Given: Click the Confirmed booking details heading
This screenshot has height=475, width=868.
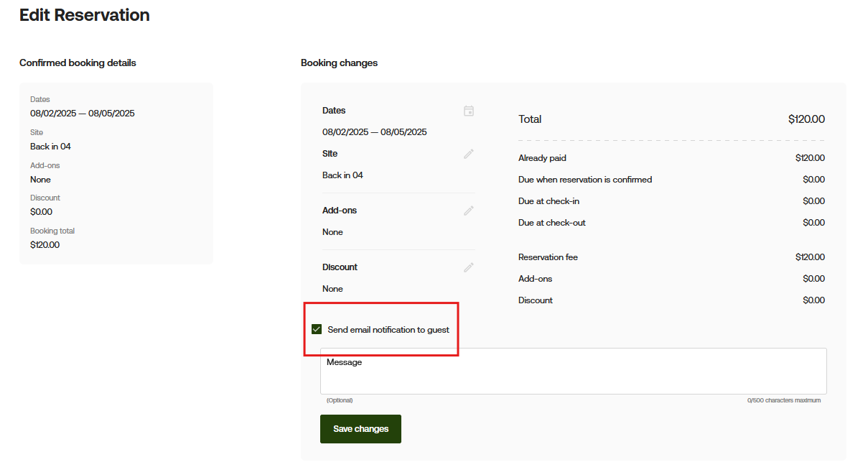Looking at the screenshot, I should (x=78, y=63).
